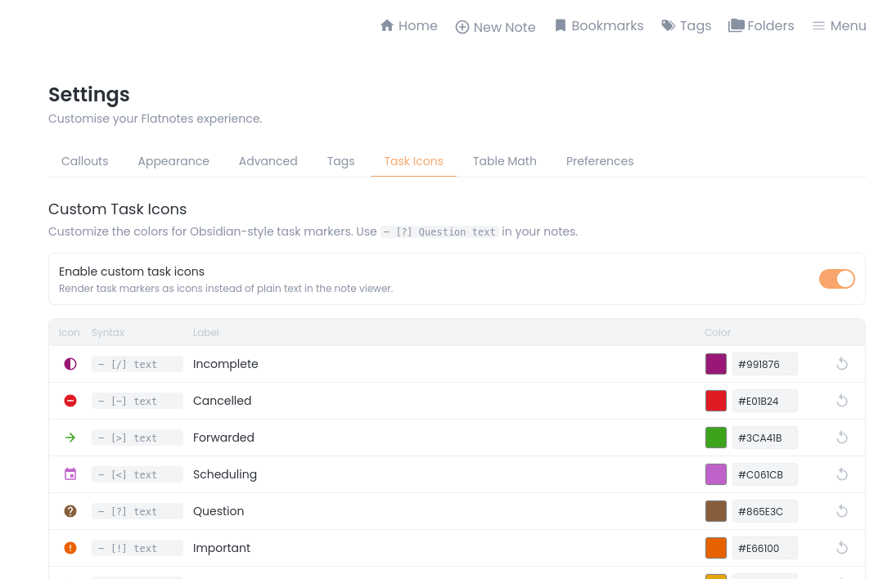
Task: Go to Home link text
Action: [x=418, y=26]
